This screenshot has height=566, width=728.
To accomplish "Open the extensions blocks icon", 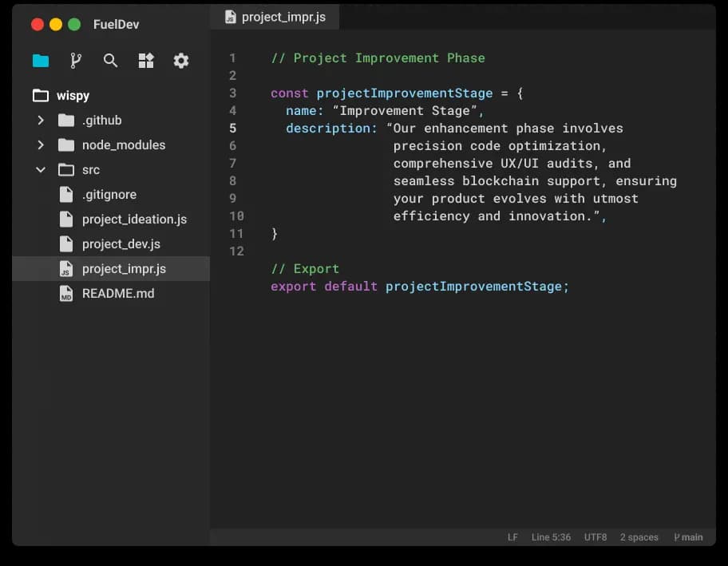I will point(146,61).
